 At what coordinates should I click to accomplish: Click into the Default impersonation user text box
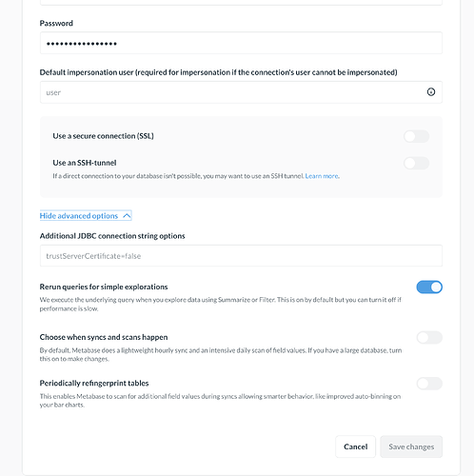click(x=241, y=92)
